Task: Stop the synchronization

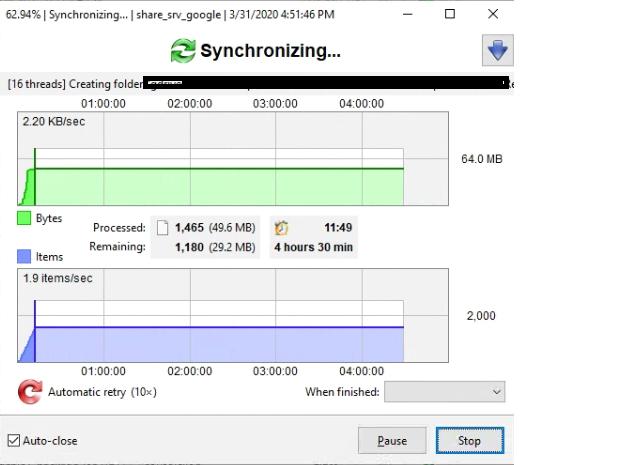Action: (x=469, y=440)
